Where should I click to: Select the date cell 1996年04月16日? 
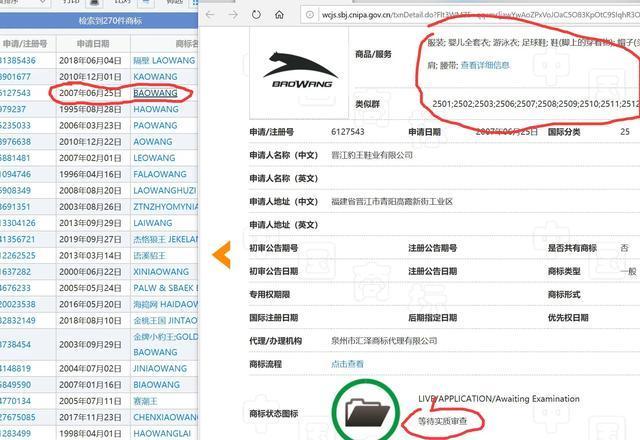pos(90,174)
